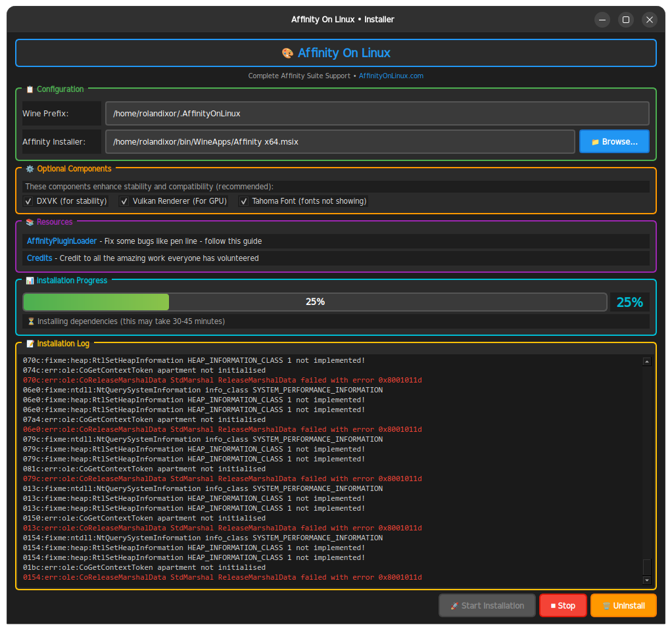Image resolution: width=672 pixels, height=631 pixels.
Task: Click the trash icon on the Uninstall button
Action: click(x=605, y=605)
